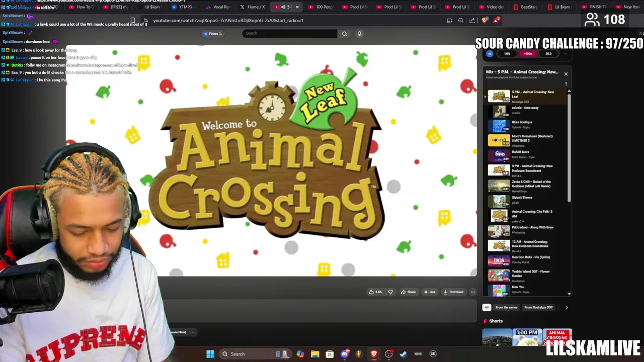Click the Ask button under the video
The height and width of the screenshot is (362, 644).
point(429,292)
